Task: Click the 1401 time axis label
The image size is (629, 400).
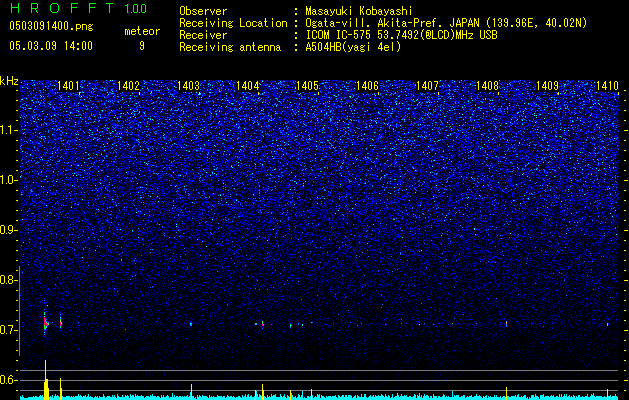Action: [x=68, y=86]
